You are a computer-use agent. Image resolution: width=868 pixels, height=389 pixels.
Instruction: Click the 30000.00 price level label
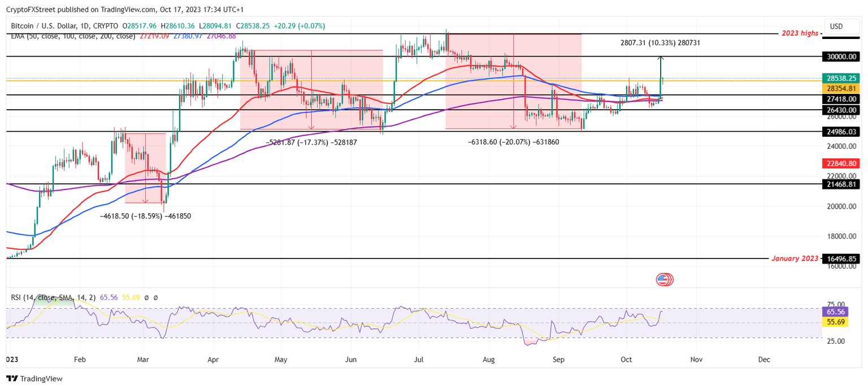coord(840,57)
